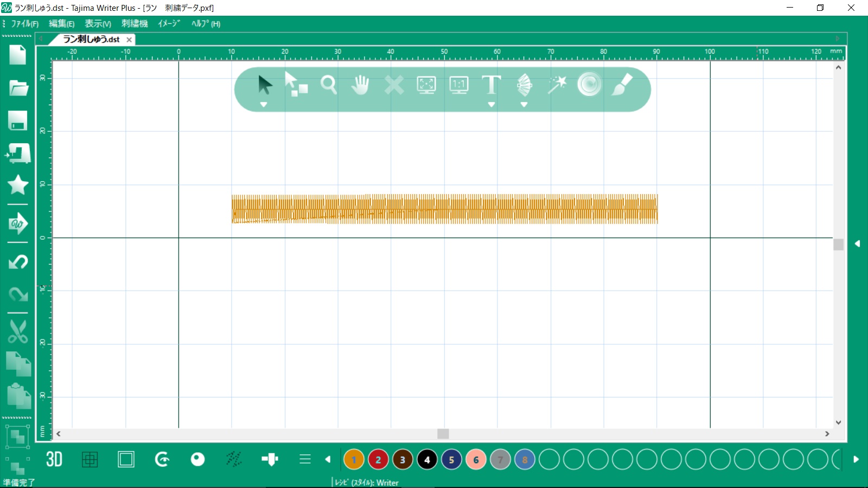
Task: Click the delete X tool
Action: tap(394, 85)
